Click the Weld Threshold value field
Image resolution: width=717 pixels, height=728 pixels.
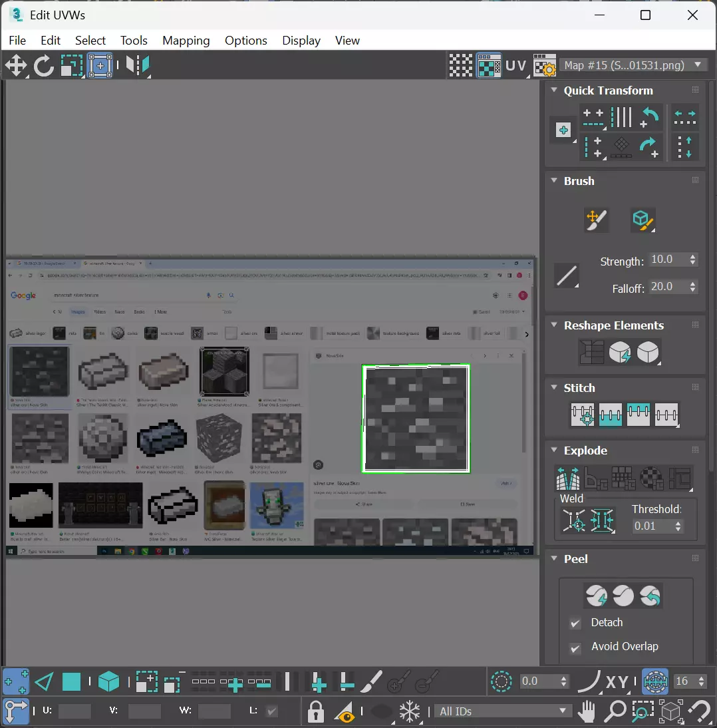pyautogui.click(x=652, y=526)
